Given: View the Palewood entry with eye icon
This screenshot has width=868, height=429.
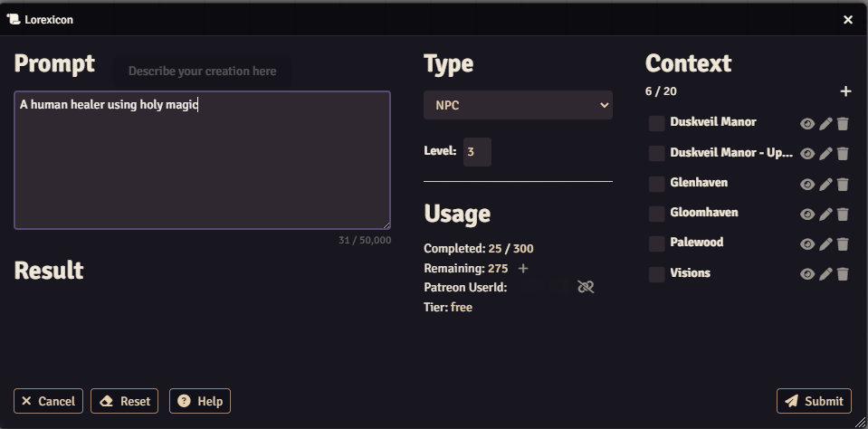Looking at the screenshot, I should [x=807, y=244].
